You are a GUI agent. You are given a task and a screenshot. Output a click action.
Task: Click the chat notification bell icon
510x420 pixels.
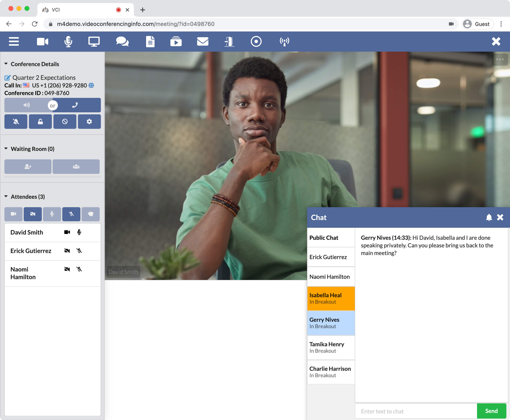[489, 217]
